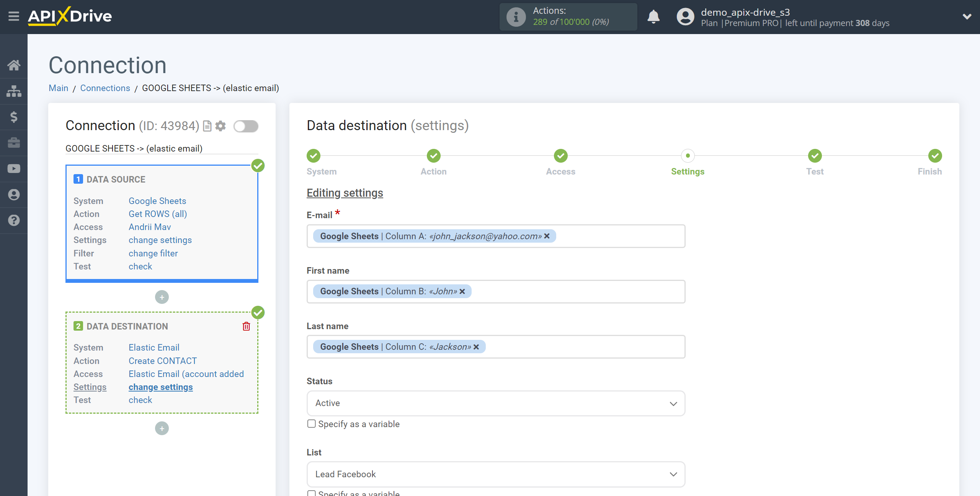Remove the Column A e-mail tag
This screenshot has width=980, height=496.
547,236
